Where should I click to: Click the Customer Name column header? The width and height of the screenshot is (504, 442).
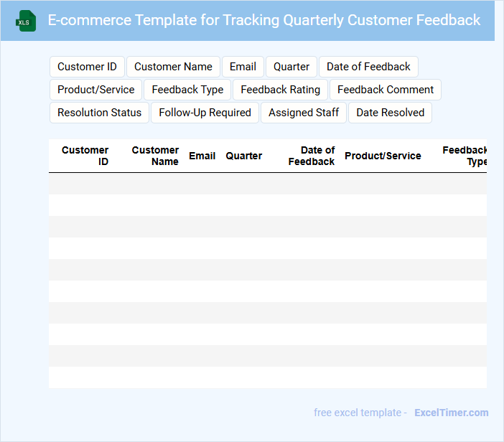click(155, 156)
